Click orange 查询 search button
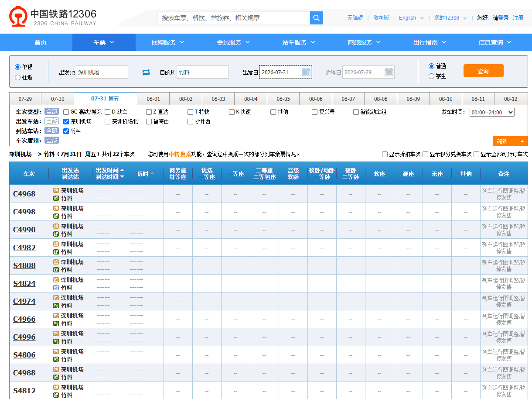This screenshot has height=399, width=532. [x=483, y=71]
